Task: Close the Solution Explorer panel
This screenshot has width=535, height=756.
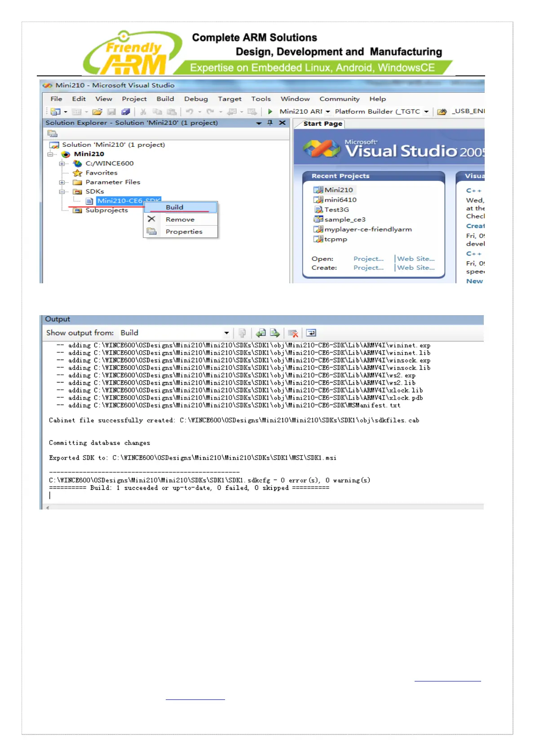Action: (x=282, y=123)
